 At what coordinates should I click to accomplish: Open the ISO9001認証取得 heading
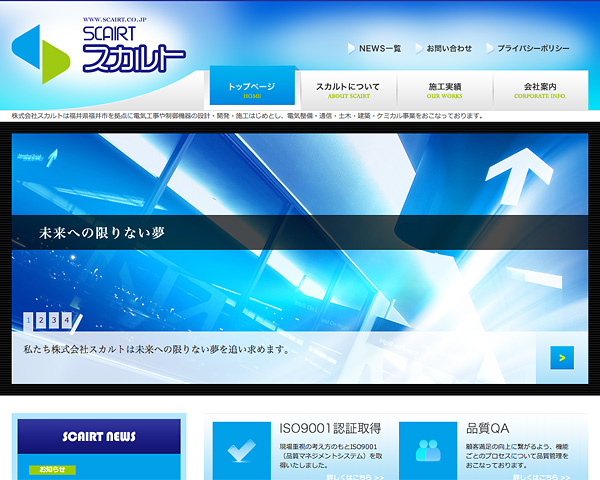point(330,428)
